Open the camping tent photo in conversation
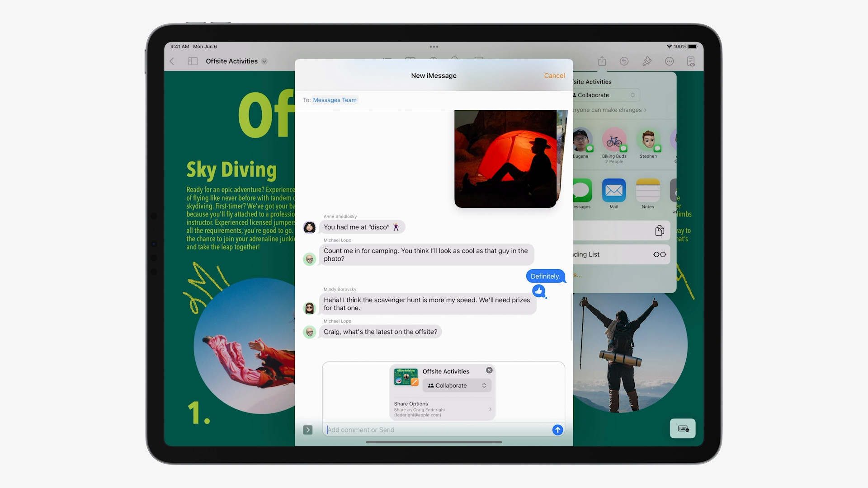This screenshot has width=868, height=488. pos(505,159)
